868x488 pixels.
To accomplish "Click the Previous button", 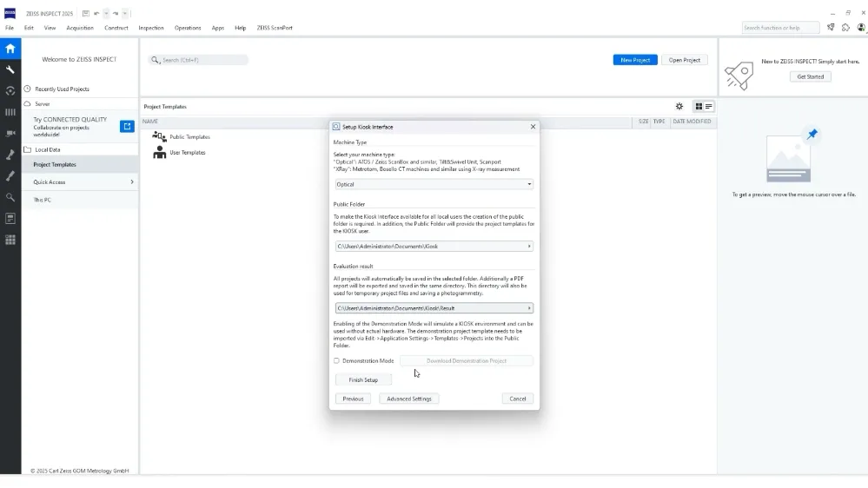I will pyautogui.click(x=353, y=399).
